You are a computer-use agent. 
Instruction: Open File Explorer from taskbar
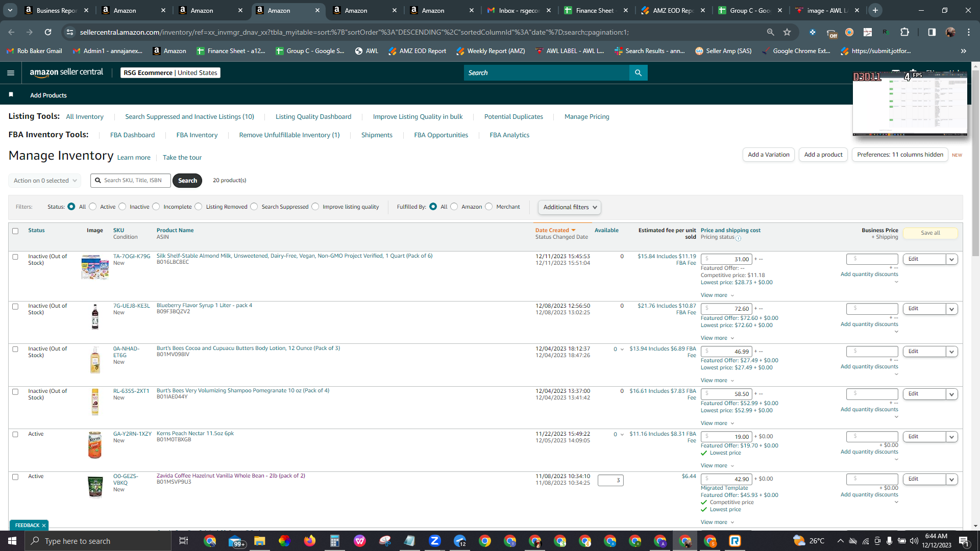[259, 541]
